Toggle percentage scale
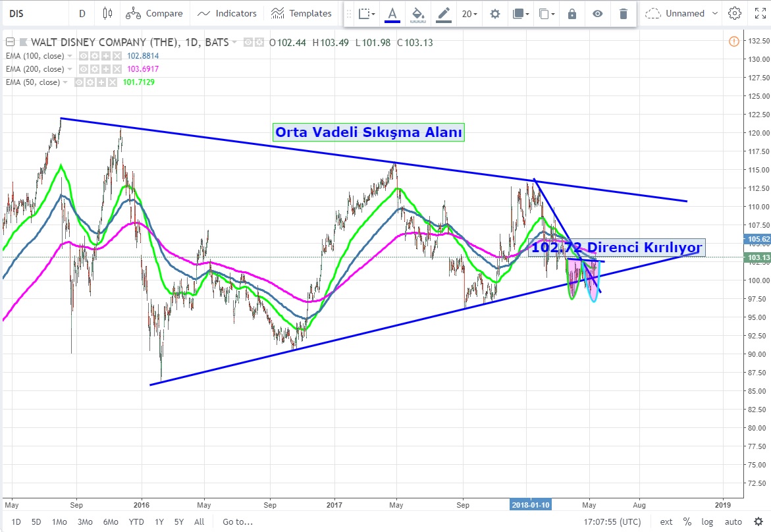The height and width of the screenshot is (532, 771). tap(687, 522)
